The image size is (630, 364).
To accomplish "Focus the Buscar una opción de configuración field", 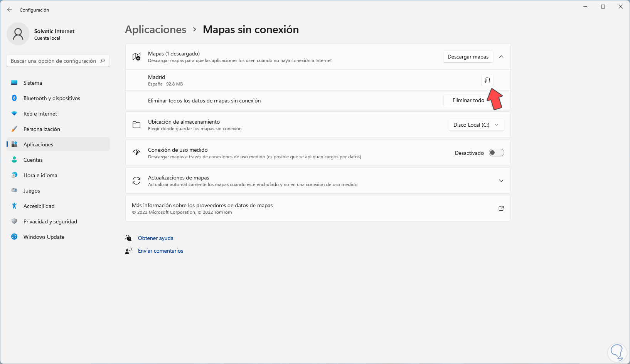I will click(53, 61).
